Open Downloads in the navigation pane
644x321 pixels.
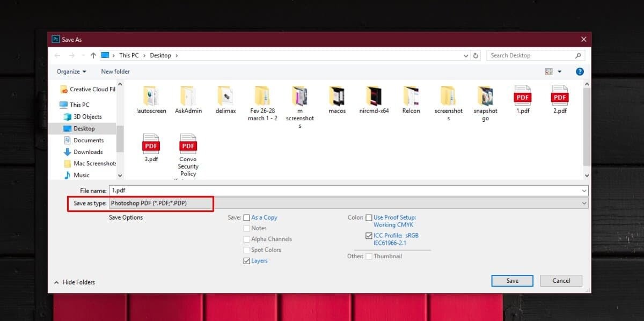(87, 152)
